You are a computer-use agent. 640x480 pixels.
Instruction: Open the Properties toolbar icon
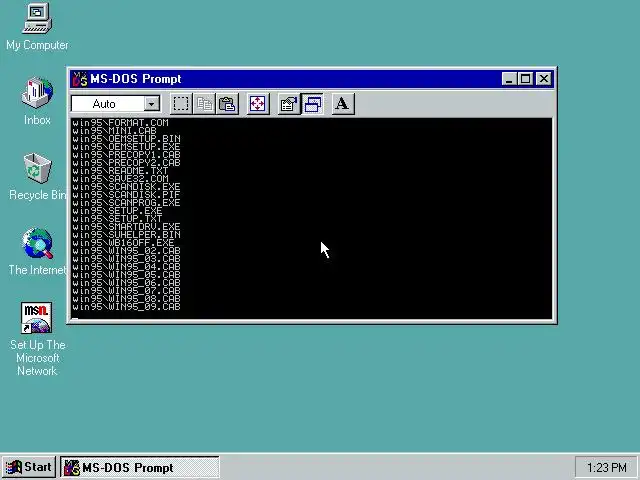(x=289, y=104)
